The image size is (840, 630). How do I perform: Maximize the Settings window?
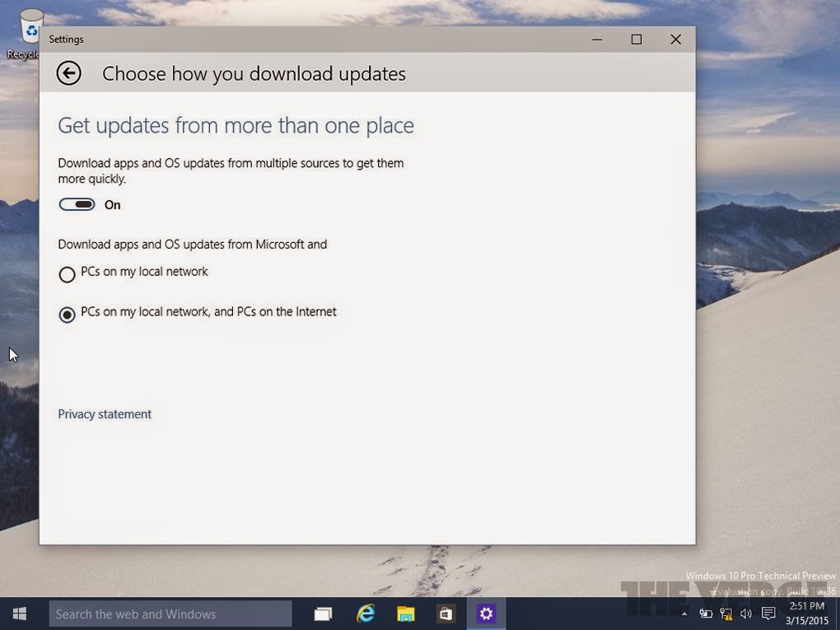coord(636,40)
